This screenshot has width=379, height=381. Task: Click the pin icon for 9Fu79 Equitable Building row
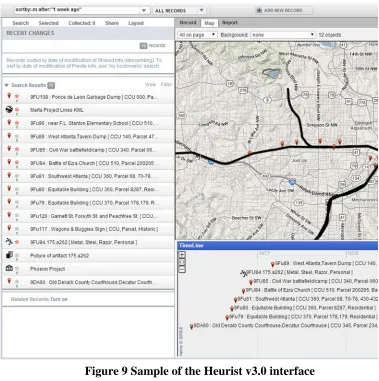[x=9, y=202]
